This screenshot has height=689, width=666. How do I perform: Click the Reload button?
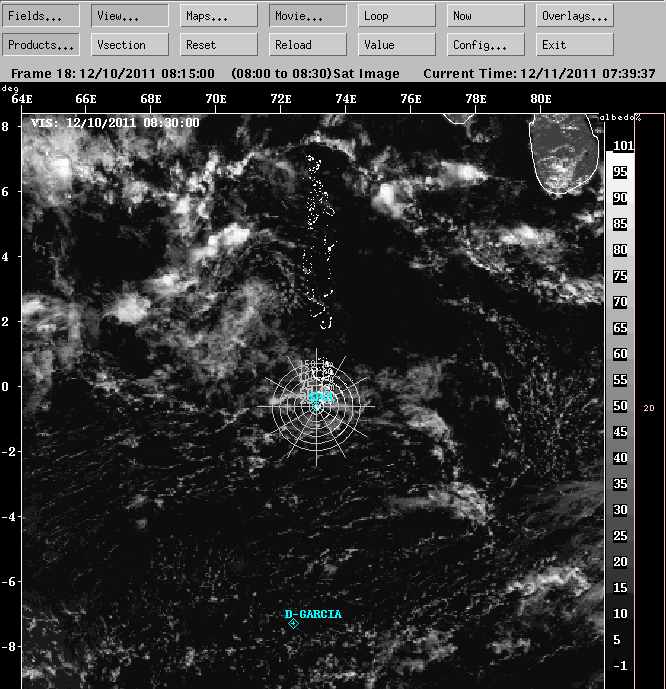point(308,45)
